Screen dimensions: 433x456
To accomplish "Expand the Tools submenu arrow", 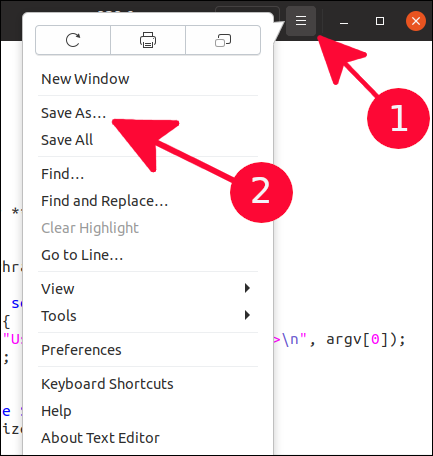I will pyautogui.click(x=247, y=315).
